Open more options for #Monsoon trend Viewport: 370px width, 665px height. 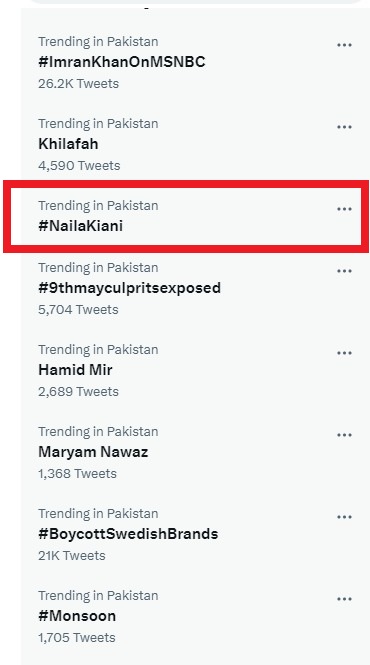point(344,599)
